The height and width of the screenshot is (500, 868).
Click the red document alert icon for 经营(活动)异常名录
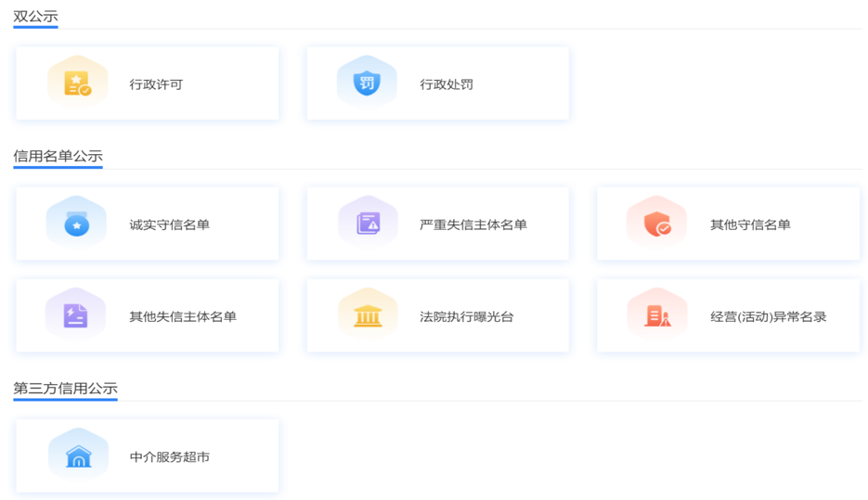(x=657, y=315)
